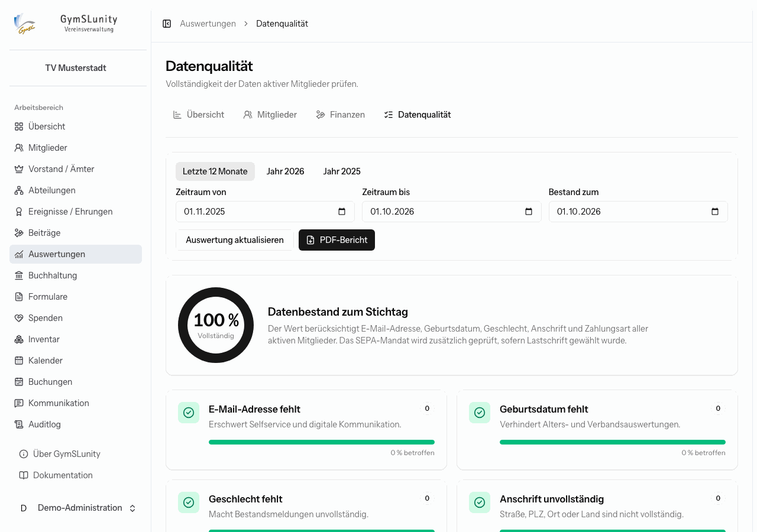Image resolution: width=757 pixels, height=532 pixels.
Task: Select the Jahr 2025 preset
Action: coord(342,171)
